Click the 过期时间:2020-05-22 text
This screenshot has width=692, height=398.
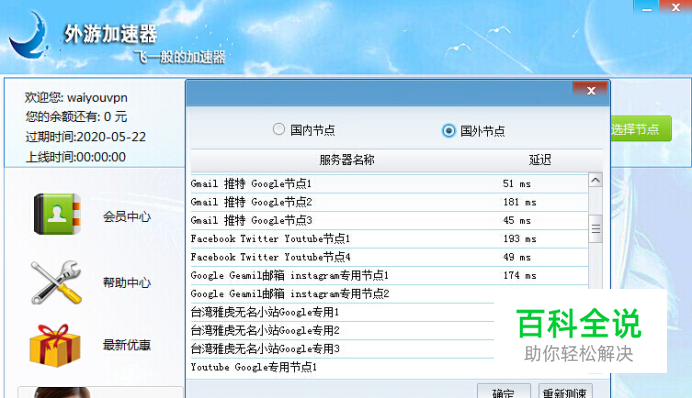[86, 137]
